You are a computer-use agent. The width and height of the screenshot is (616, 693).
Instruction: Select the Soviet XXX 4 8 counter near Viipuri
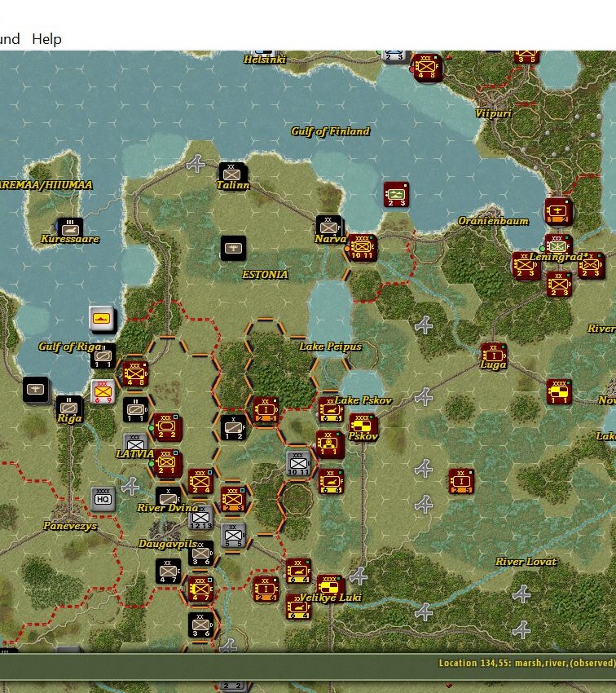point(427,67)
